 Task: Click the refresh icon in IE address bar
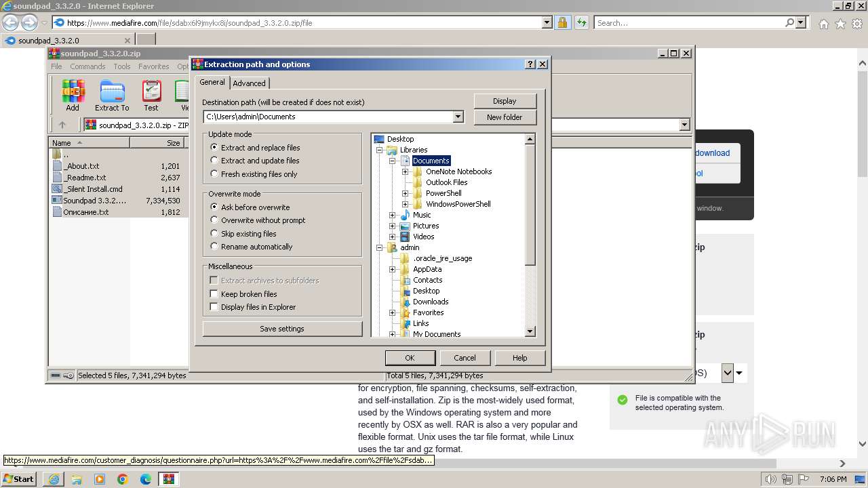[581, 22]
